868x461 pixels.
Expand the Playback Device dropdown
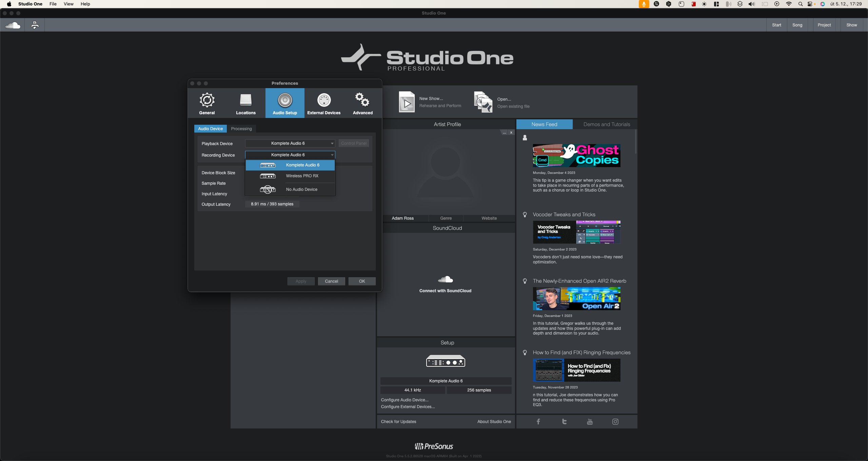(290, 143)
